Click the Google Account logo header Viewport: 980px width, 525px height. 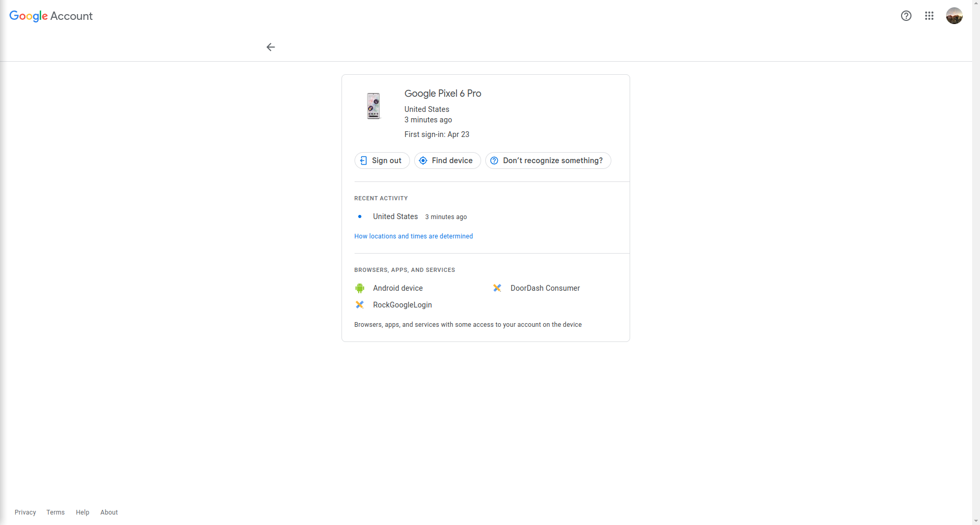[x=50, y=16]
